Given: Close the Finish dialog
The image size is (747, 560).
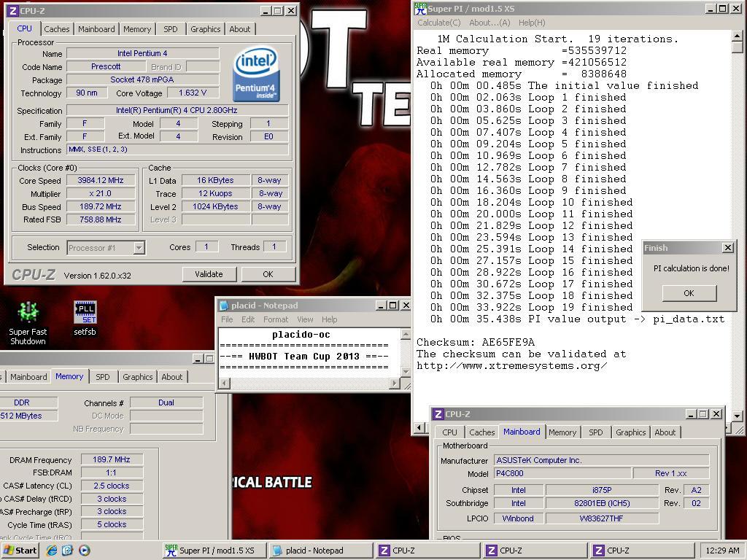Looking at the screenshot, I should pyautogui.click(x=727, y=248).
